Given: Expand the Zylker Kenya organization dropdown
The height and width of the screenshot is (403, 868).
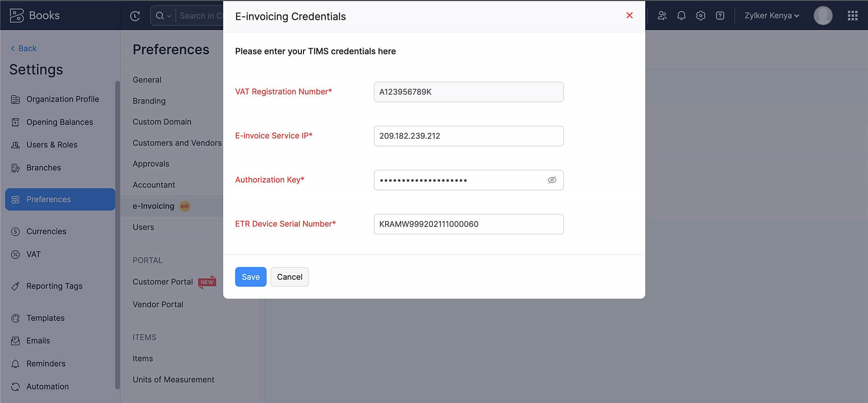Looking at the screenshot, I should click(772, 16).
